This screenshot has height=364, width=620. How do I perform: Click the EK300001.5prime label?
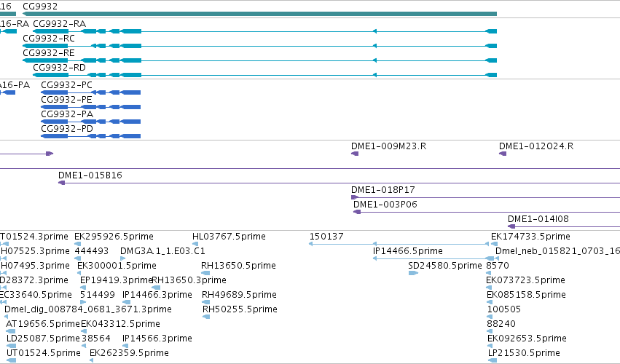[x=117, y=266]
